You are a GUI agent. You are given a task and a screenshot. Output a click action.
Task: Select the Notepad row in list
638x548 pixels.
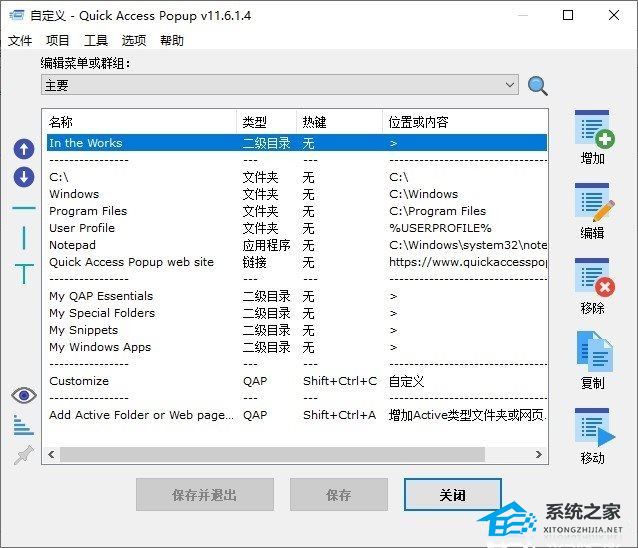pos(73,245)
